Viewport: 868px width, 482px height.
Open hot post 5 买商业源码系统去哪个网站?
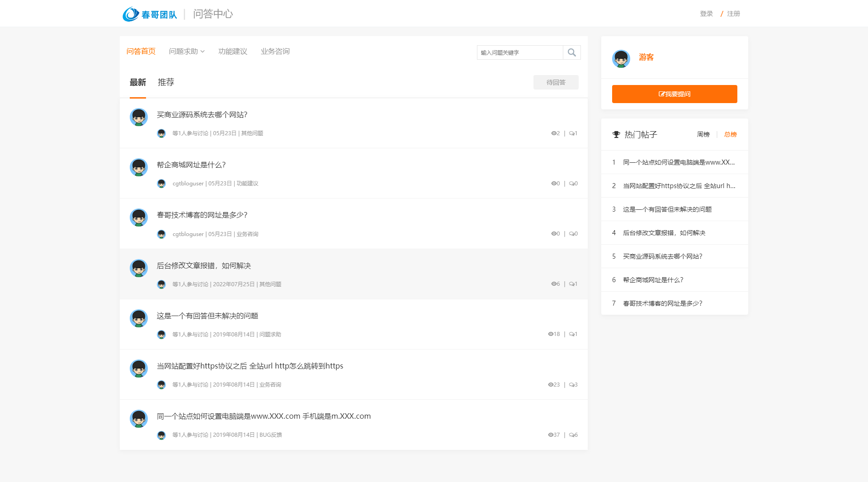pyautogui.click(x=663, y=256)
